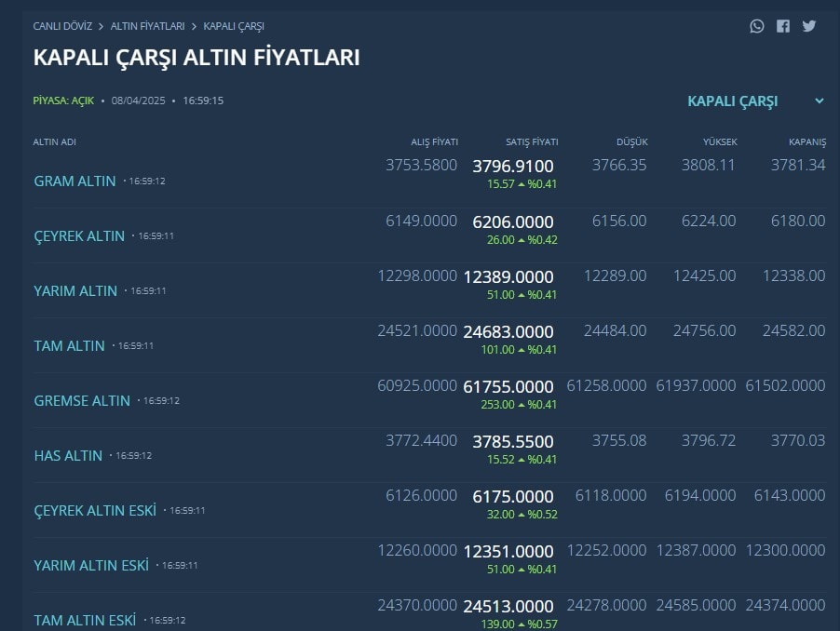Share page on Twitter icon
The height and width of the screenshot is (631, 840).
tap(808, 26)
